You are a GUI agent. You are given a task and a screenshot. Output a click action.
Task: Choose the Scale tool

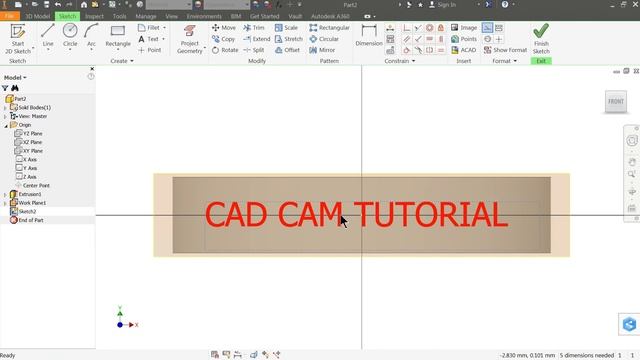click(286, 28)
